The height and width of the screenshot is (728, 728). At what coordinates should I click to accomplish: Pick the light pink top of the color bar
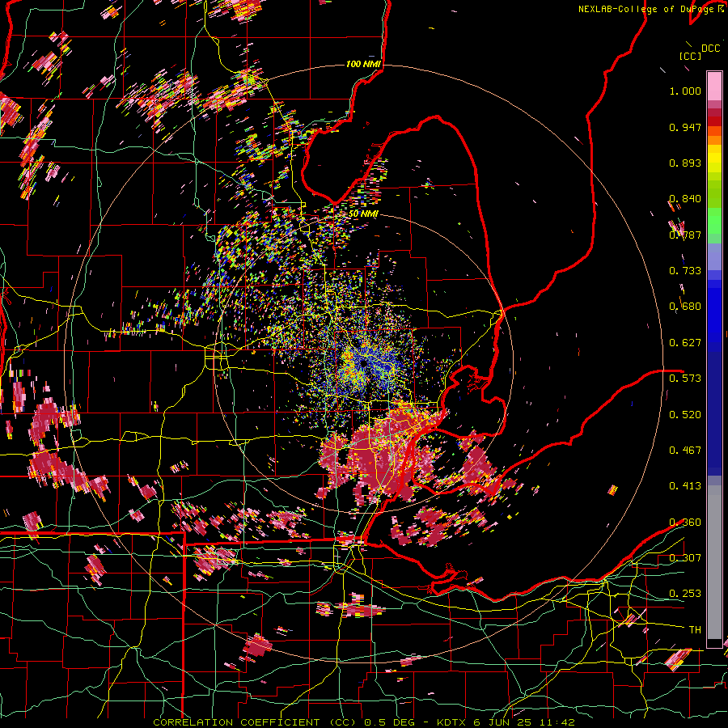[x=714, y=86]
